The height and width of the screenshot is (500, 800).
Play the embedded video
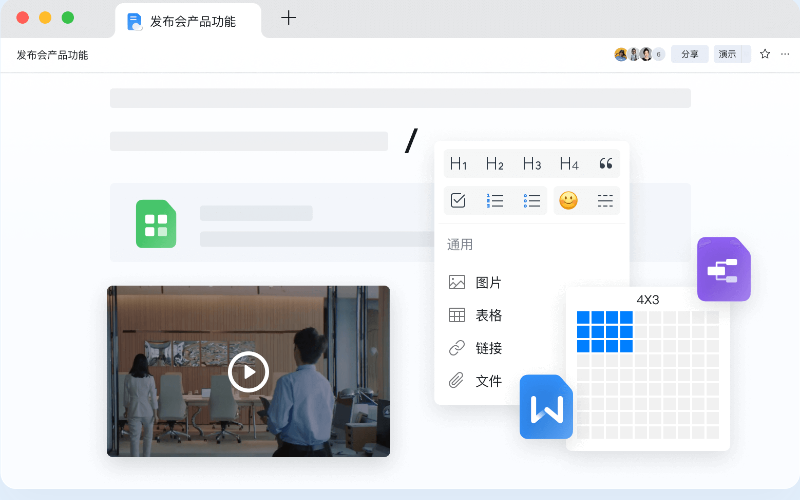pyautogui.click(x=248, y=372)
